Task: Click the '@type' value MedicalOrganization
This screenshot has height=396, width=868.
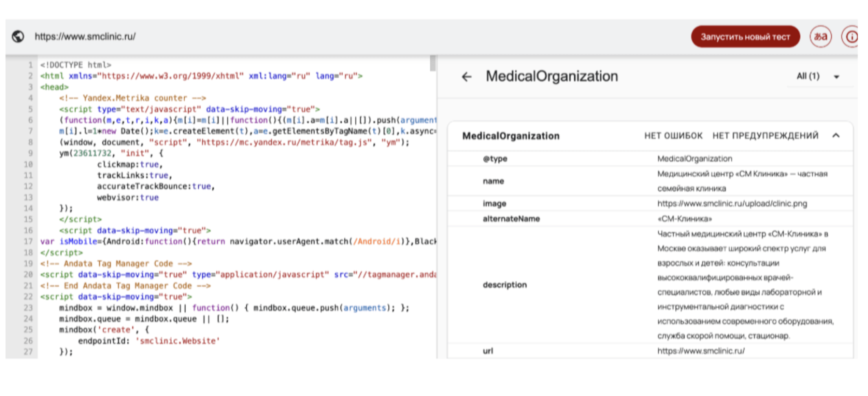Action: point(695,159)
